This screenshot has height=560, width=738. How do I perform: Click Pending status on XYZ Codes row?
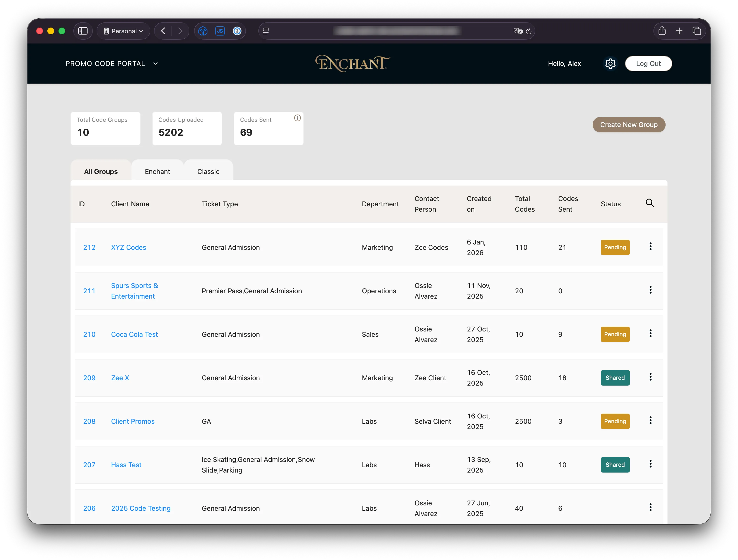(x=615, y=247)
